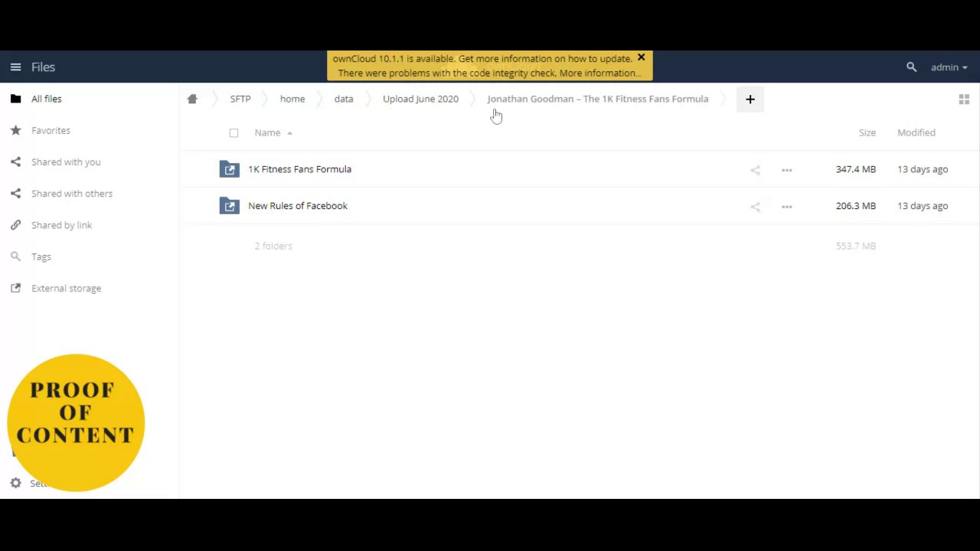Open the New Rules of Facebook folder icon
Screen dimensions: 980x551
tap(230, 206)
